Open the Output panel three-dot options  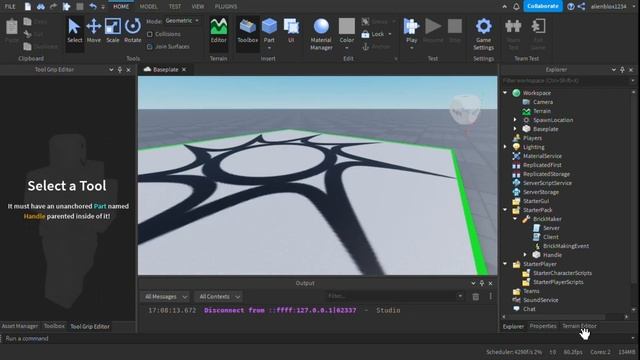coord(491,296)
